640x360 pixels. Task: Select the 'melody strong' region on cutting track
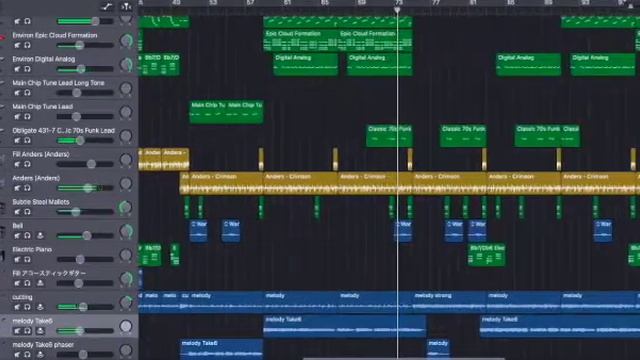[449, 302]
